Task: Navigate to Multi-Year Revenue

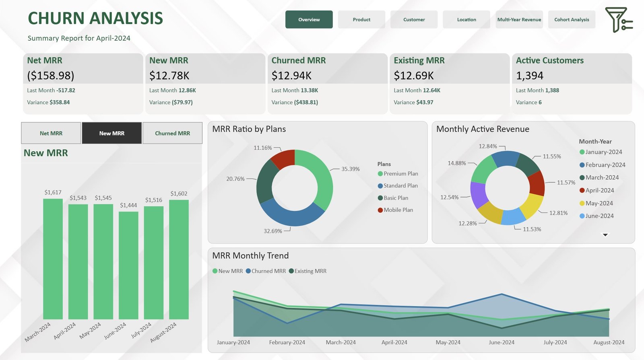Action: click(x=519, y=20)
